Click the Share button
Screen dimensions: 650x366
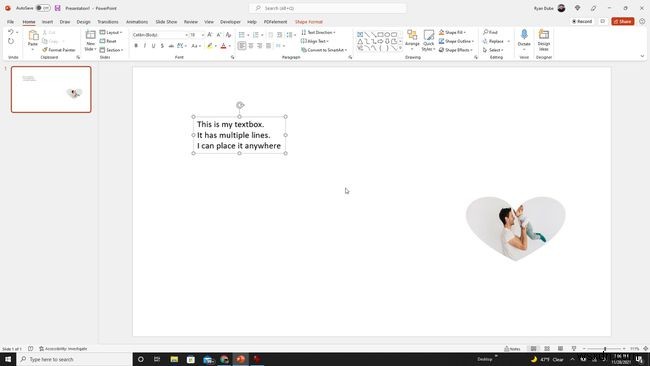(x=623, y=21)
